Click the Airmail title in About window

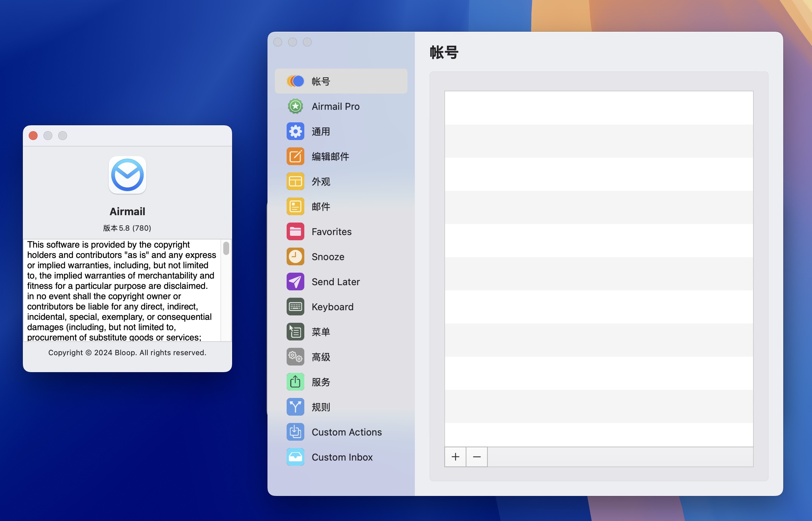(x=127, y=211)
